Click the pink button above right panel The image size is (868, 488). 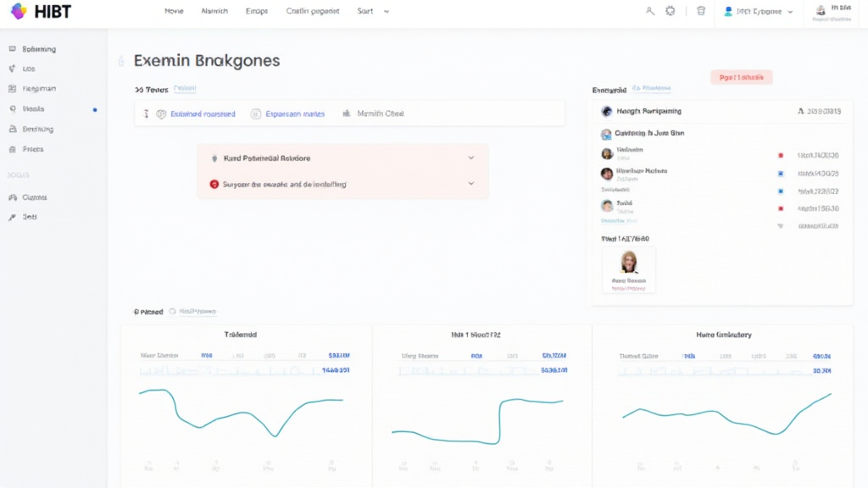tap(741, 77)
